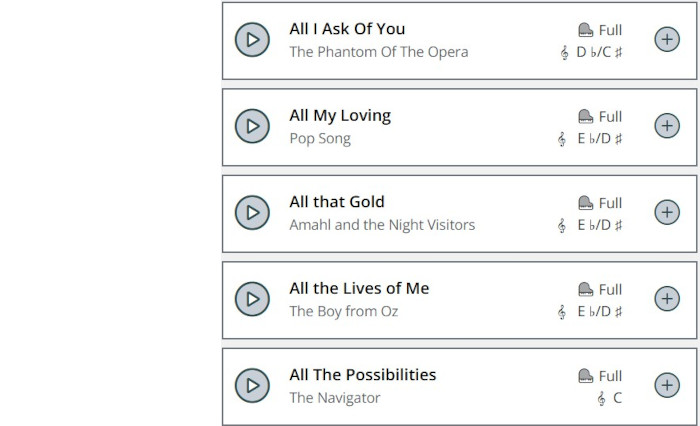Select The Navigator subtitle text
The image size is (700, 426).
pyautogui.click(x=335, y=398)
